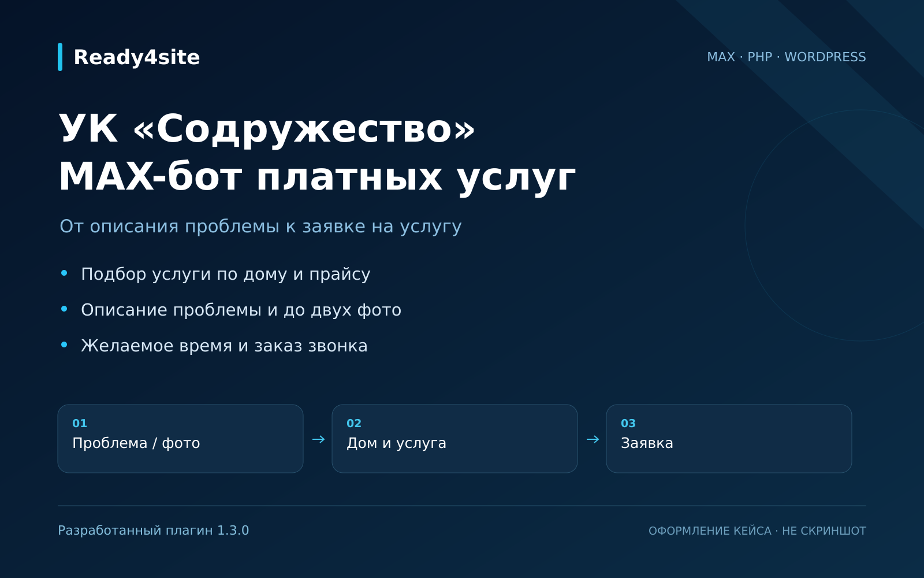
Task: Click bullet Желаемое время и заказ звонка
Action: click(224, 346)
